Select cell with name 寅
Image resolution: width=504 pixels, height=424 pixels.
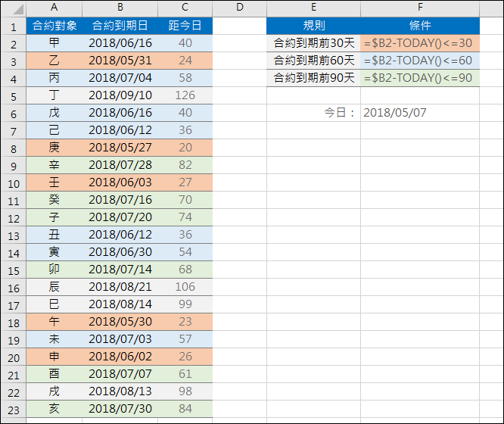point(54,252)
